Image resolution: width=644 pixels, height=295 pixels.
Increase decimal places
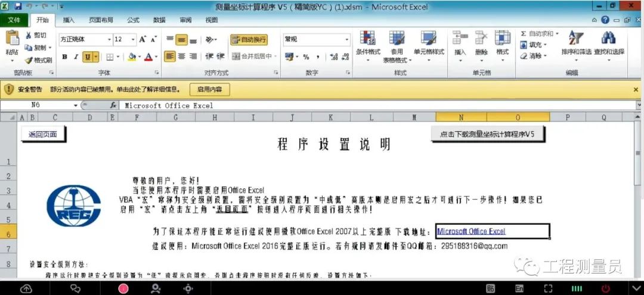tap(333, 57)
